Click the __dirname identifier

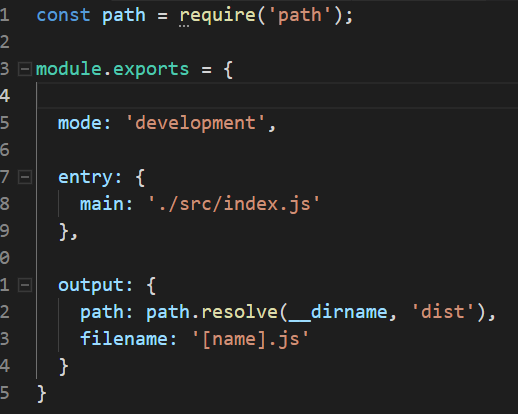coord(338,312)
